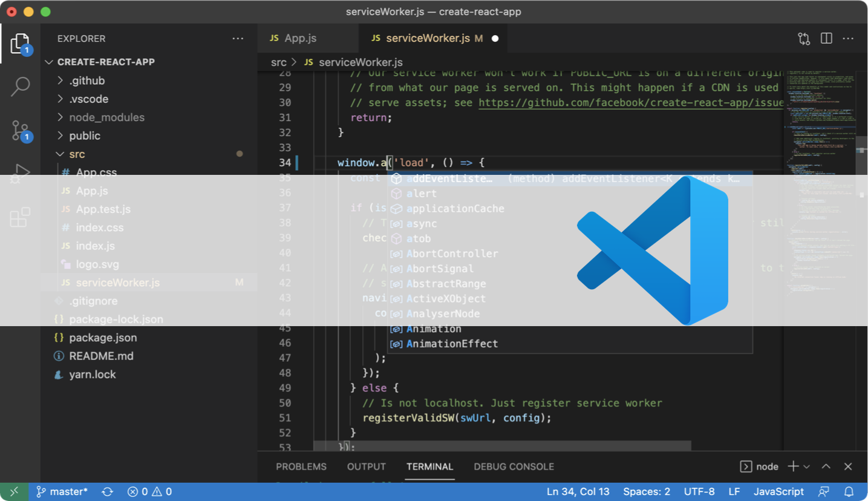This screenshot has height=501, width=868.
Task: Split the editor using the top-right icon
Action: pyautogui.click(x=826, y=38)
